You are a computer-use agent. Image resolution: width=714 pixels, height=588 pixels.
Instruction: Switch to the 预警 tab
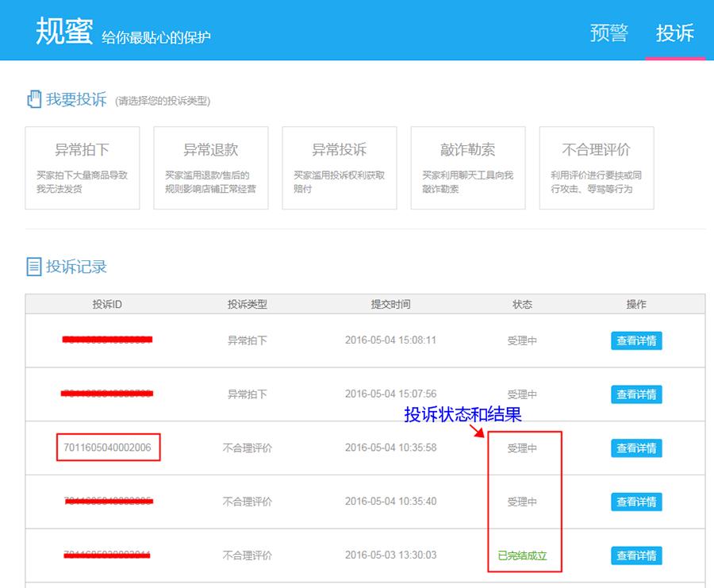(608, 33)
